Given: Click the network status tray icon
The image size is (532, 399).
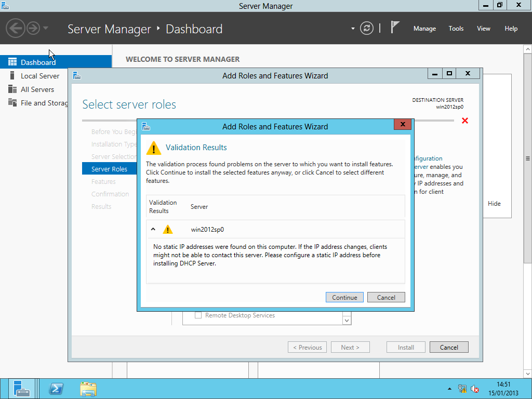Looking at the screenshot, I should pos(462,389).
